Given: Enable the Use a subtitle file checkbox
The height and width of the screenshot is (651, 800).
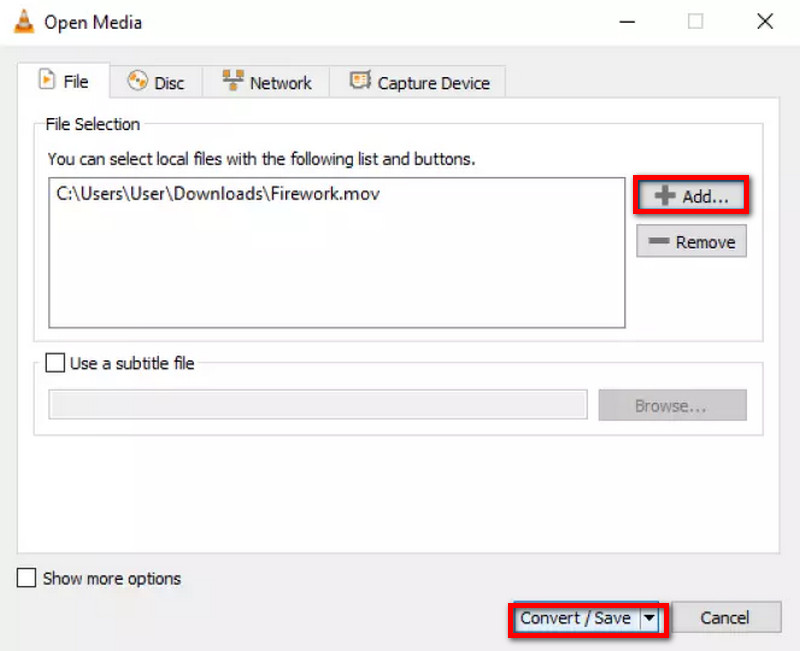Looking at the screenshot, I should tap(56, 364).
